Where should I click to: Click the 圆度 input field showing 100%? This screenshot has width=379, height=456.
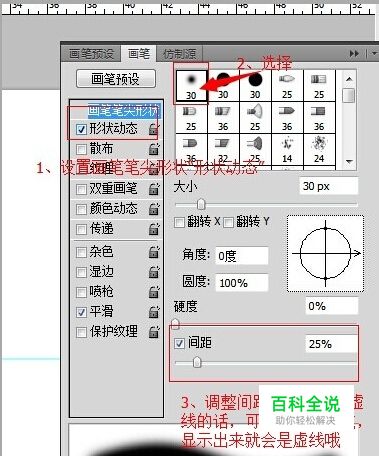pos(242,283)
